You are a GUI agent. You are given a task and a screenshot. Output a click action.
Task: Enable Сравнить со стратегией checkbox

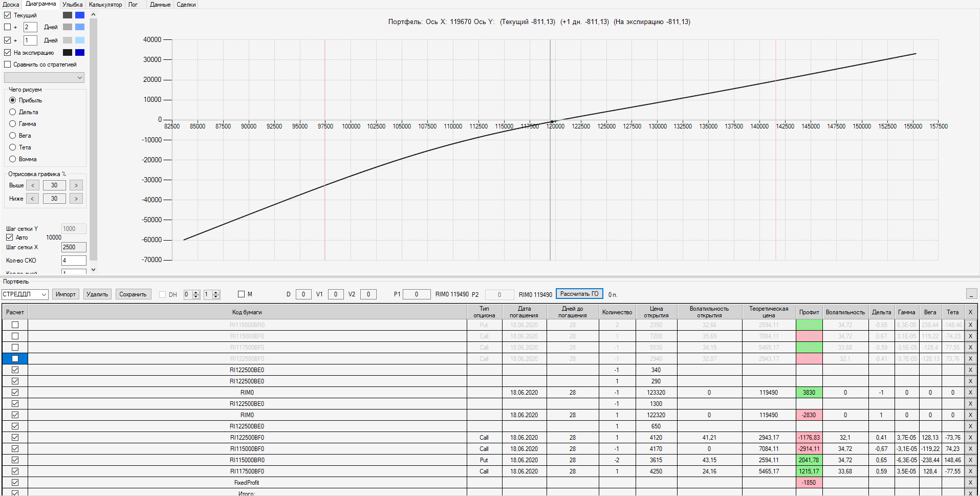point(8,64)
